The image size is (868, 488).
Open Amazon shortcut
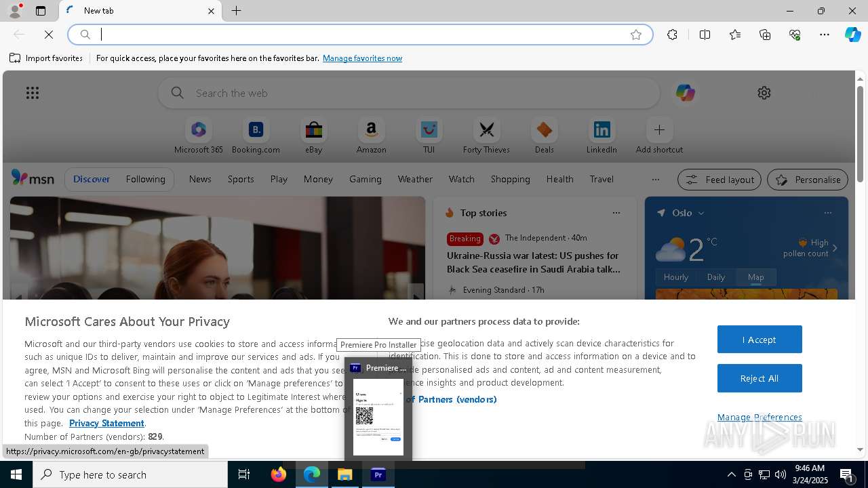pos(371,136)
